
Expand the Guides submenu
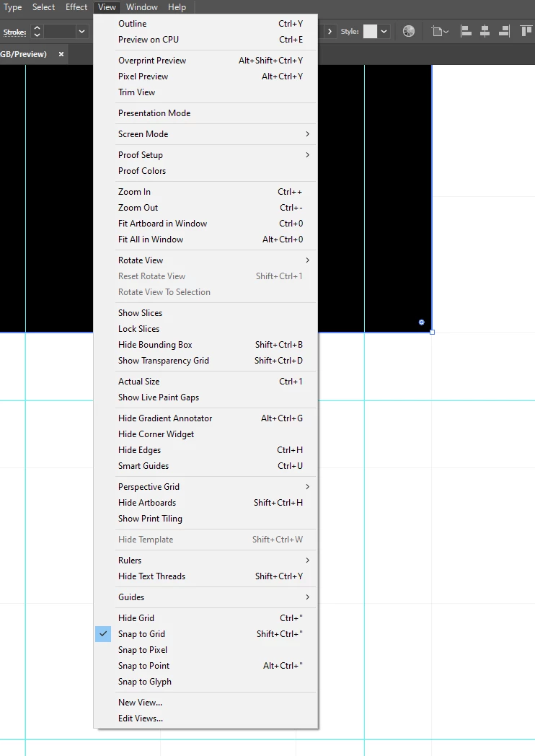(x=205, y=597)
